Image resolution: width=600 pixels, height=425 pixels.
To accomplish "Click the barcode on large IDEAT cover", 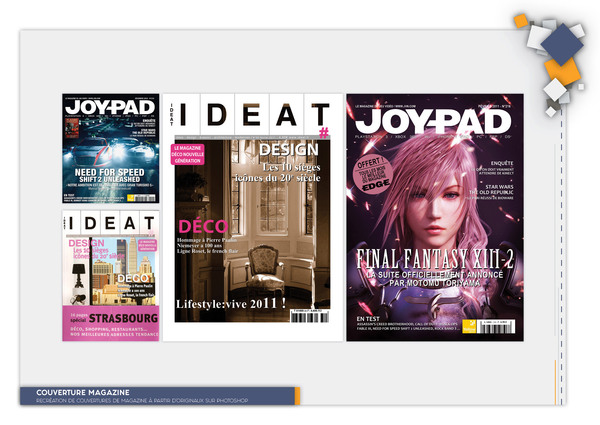I will point(309,316).
